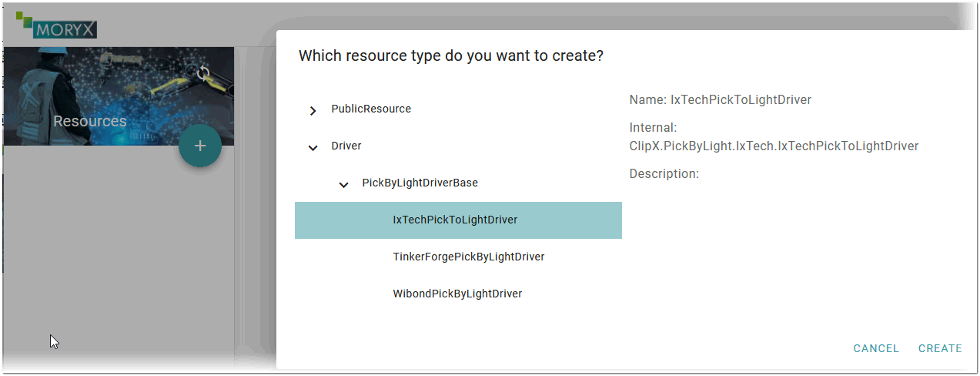The image size is (980, 376).
Task: Click the dialog title question text
Action: pyautogui.click(x=451, y=55)
